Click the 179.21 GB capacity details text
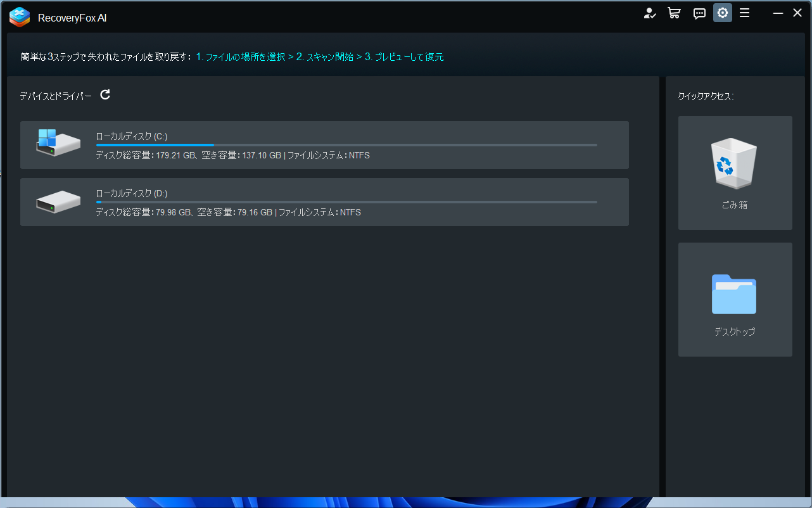Screen dimensions: 812x508 point(232,155)
